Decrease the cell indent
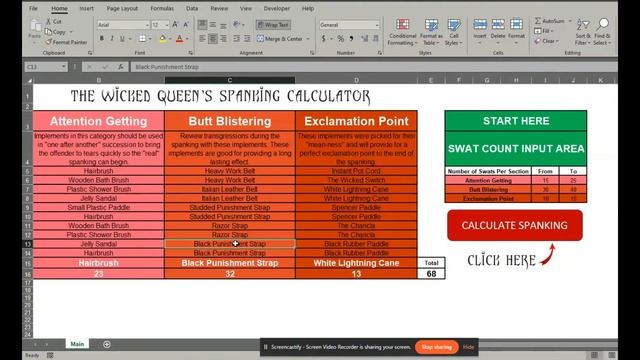The height and width of the screenshot is (360, 640). pyautogui.click(x=236, y=39)
